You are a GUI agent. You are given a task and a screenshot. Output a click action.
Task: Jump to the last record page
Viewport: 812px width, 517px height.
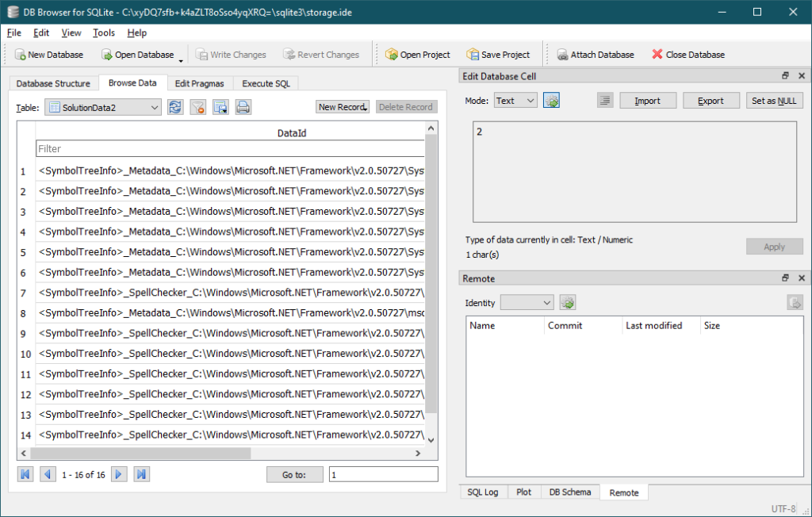[x=141, y=473]
